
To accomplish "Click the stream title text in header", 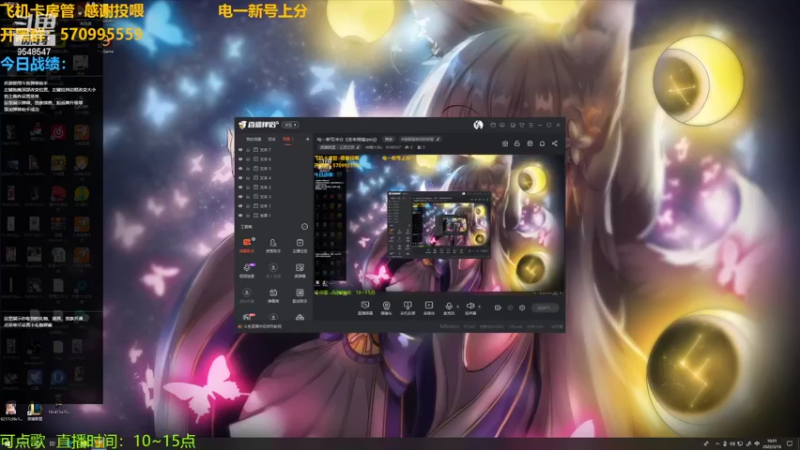I will (347, 139).
